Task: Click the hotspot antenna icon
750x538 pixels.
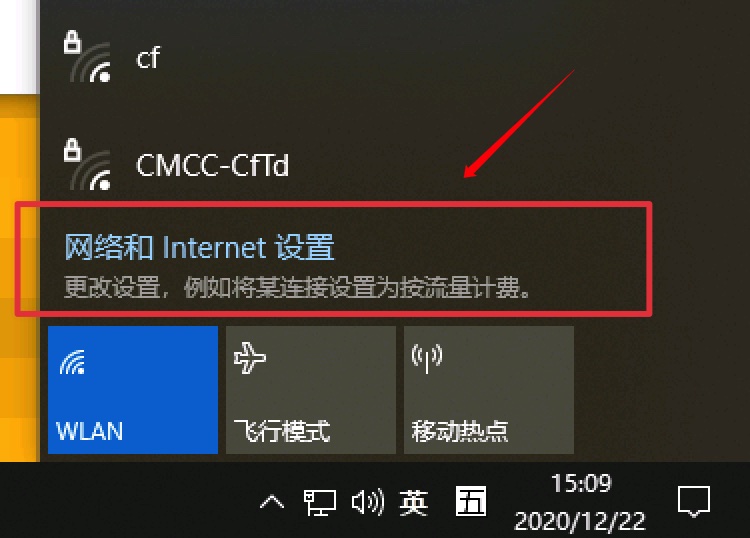Action: tap(427, 358)
